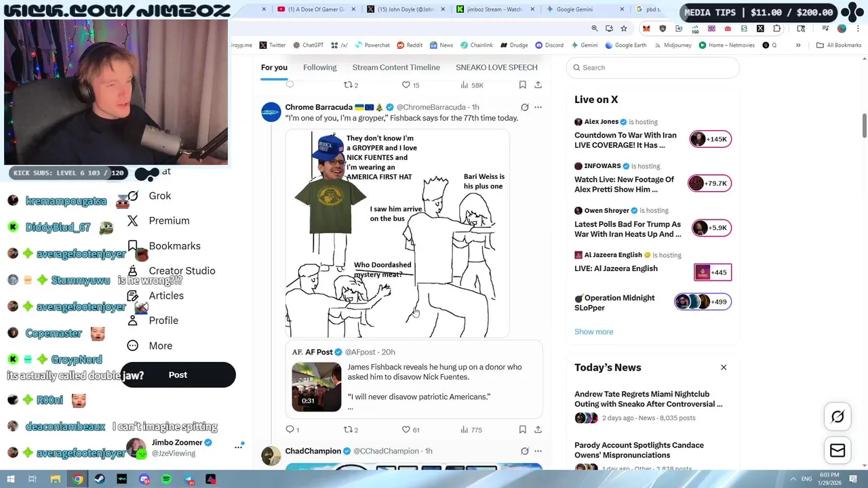Share the Chrome Barracuda post
This screenshot has width=868, height=488.
tap(538, 430)
